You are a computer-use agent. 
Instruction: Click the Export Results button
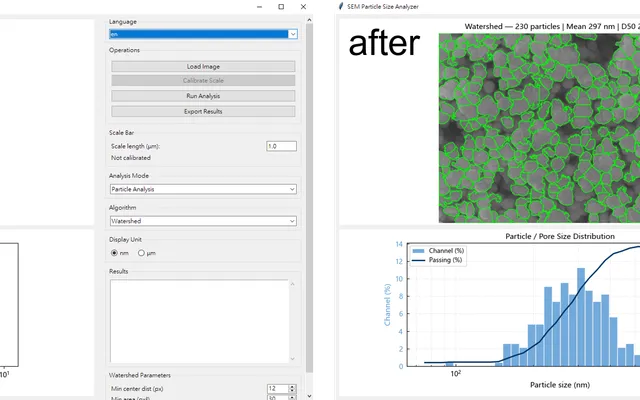pos(203,111)
